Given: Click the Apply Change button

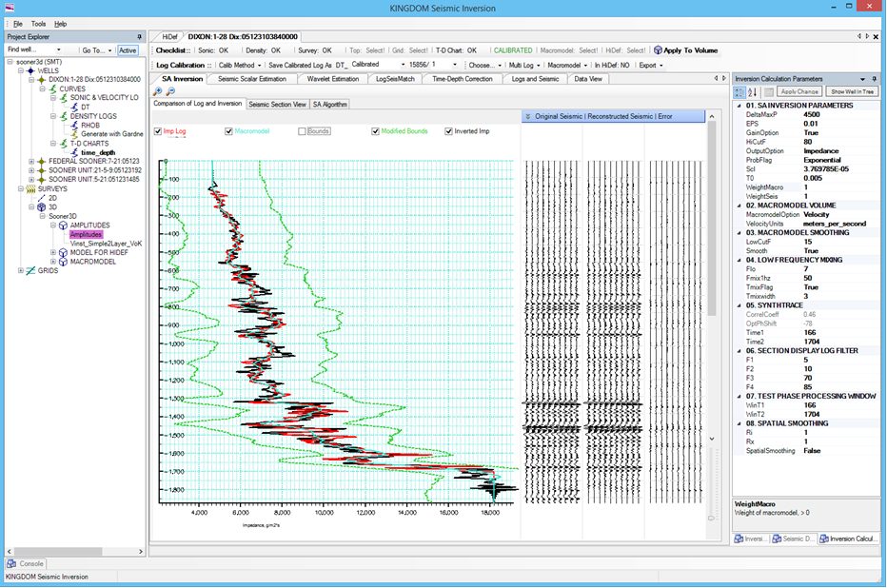Looking at the screenshot, I should (x=799, y=91).
